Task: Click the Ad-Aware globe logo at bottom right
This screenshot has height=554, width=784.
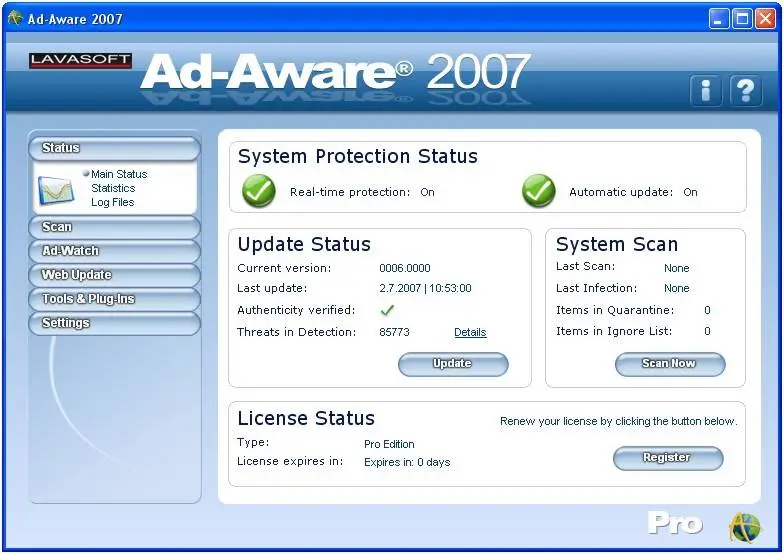Action: coord(745,528)
